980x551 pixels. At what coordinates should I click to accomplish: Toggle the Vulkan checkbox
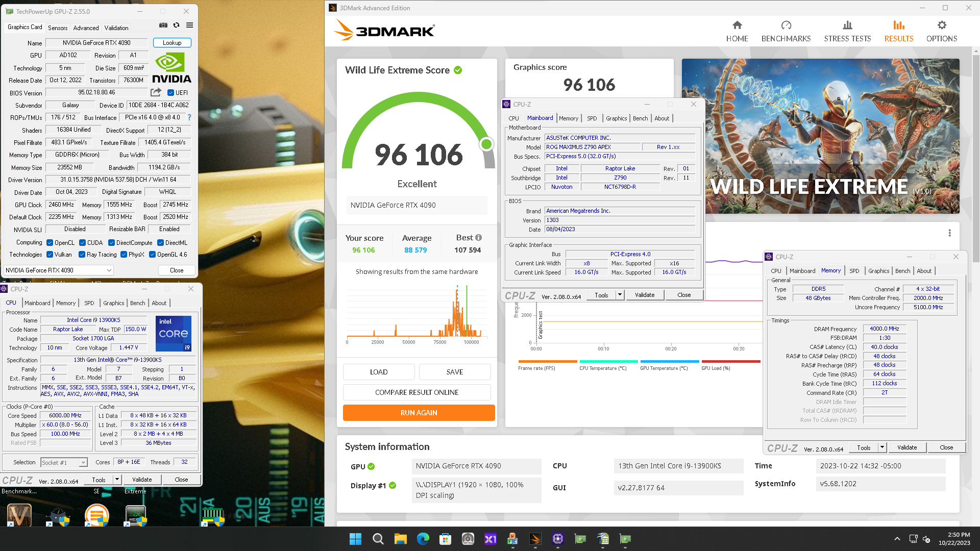tap(50, 255)
